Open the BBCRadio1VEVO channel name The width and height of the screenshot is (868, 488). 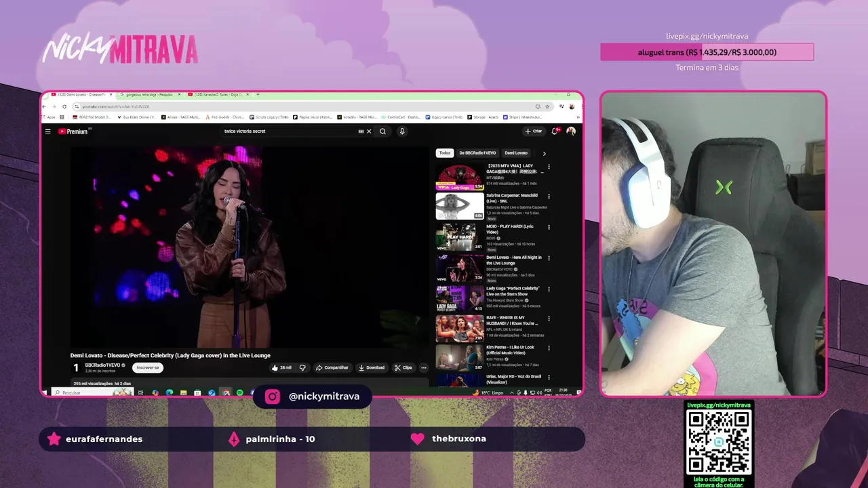point(102,365)
